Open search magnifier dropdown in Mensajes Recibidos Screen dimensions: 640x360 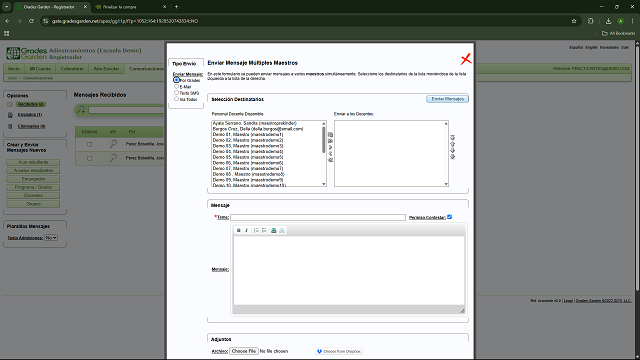pos(81,109)
